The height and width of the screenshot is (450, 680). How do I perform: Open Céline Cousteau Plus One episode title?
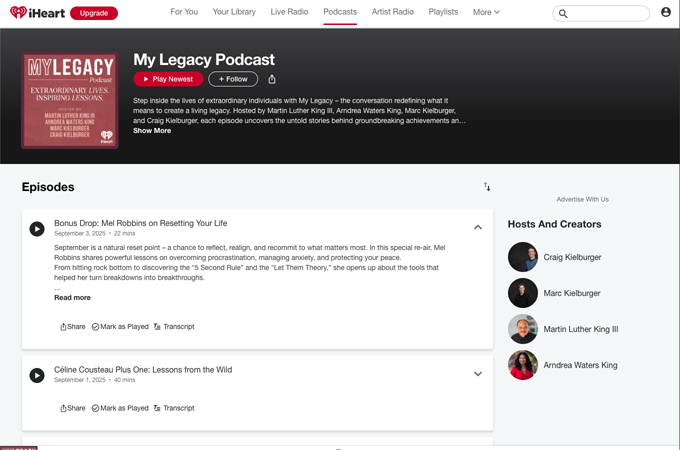tap(143, 370)
